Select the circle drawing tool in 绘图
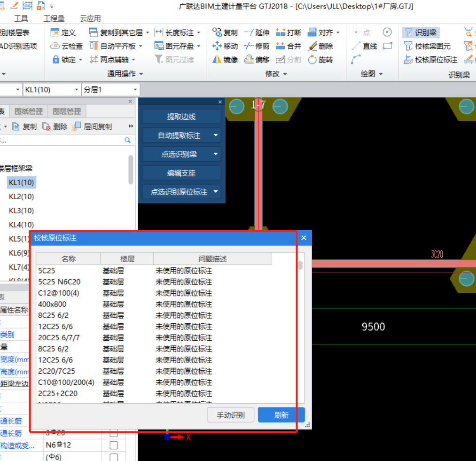Viewport: 476px width, 461px height. [x=387, y=32]
